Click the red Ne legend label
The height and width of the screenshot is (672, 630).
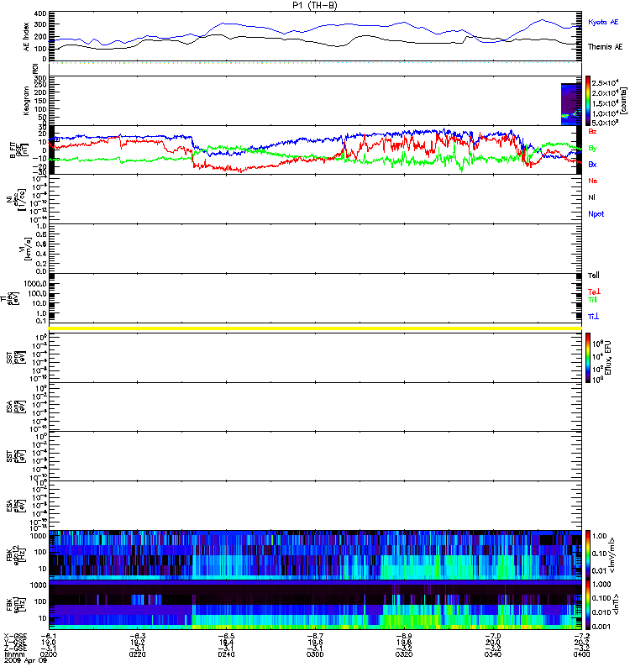click(593, 181)
